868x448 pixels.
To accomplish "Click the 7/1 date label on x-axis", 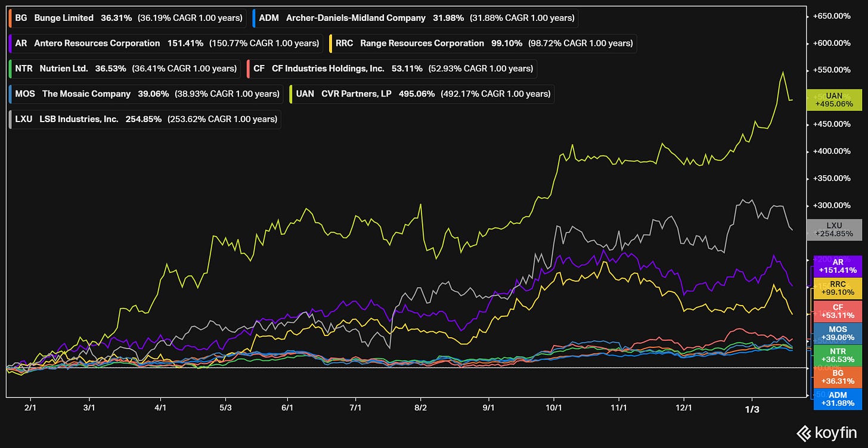I will tap(356, 408).
